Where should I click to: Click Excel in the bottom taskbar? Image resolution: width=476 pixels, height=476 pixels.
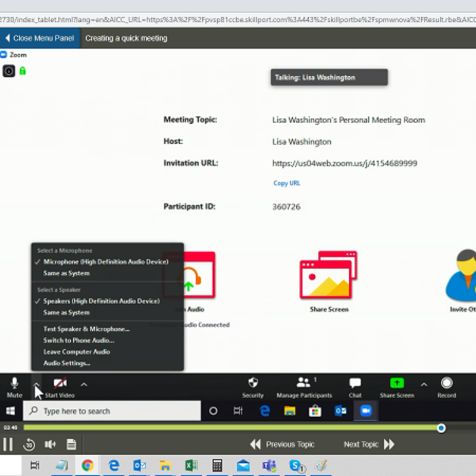(x=191, y=465)
